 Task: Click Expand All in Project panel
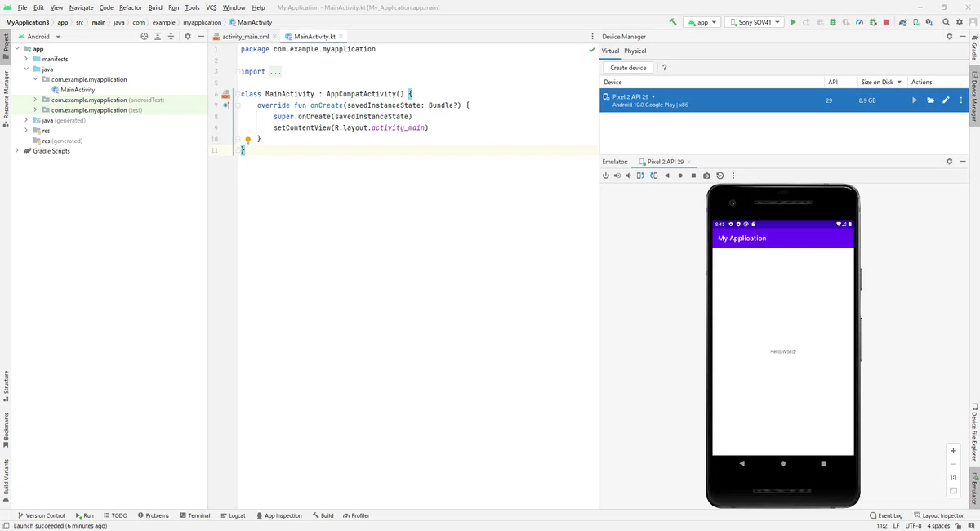pyautogui.click(x=158, y=36)
